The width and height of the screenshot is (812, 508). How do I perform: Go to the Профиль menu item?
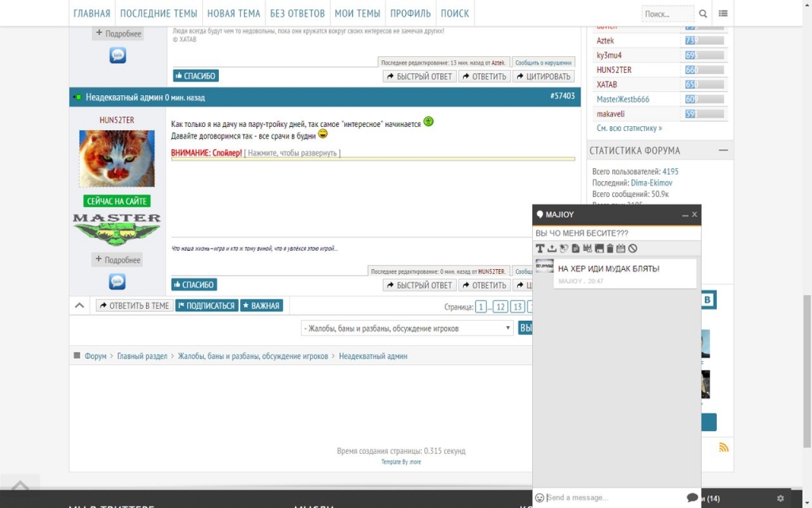[410, 13]
